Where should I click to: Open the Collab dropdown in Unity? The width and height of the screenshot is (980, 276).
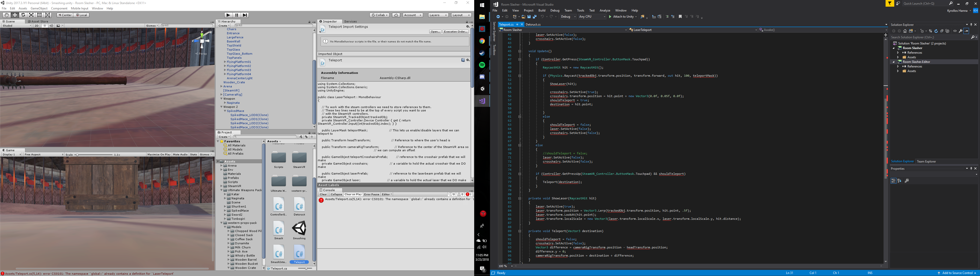tap(379, 15)
